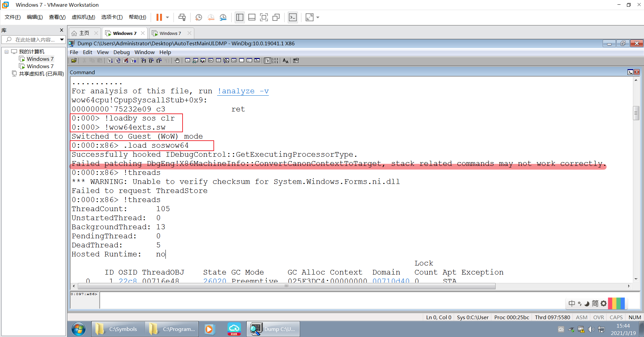Viewport: 644px width, 337px height.
Task: Pause the virtual machine
Action: click(159, 17)
